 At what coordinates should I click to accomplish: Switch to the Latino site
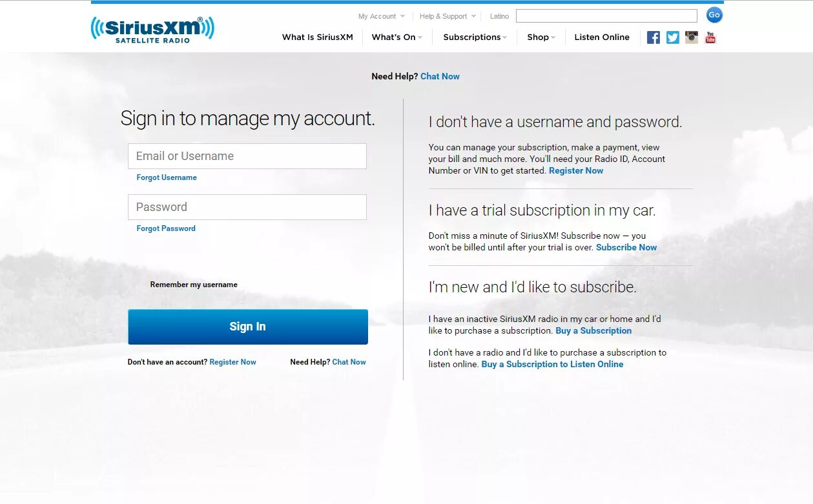pyautogui.click(x=499, y=16)
